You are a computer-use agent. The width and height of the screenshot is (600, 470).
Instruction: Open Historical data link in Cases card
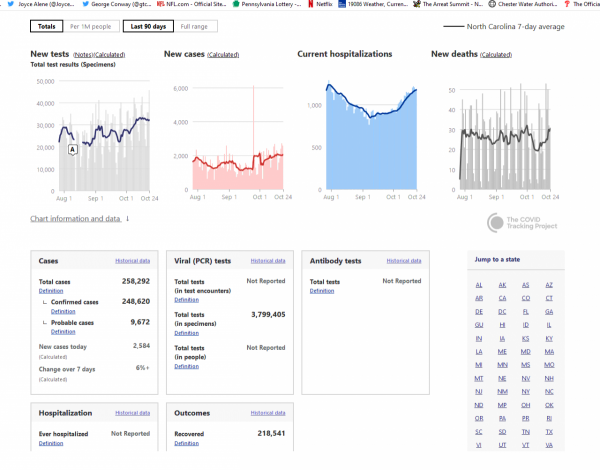(x=131, y=261)
